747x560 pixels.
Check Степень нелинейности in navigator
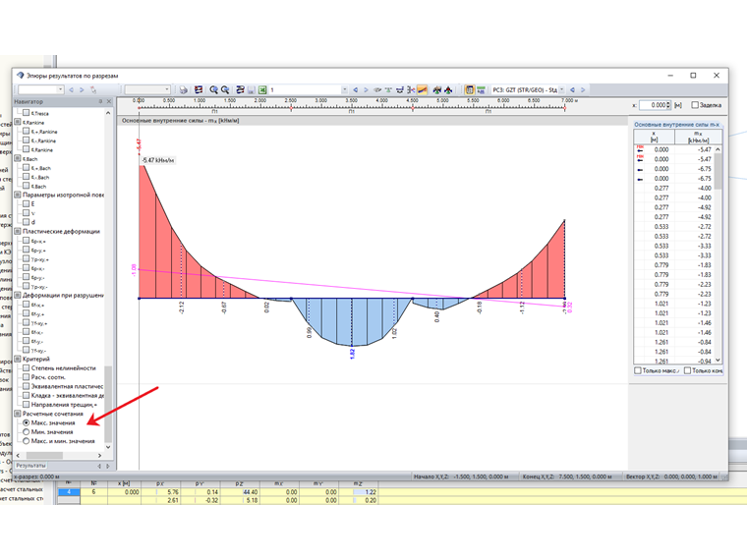pos(27,367)
